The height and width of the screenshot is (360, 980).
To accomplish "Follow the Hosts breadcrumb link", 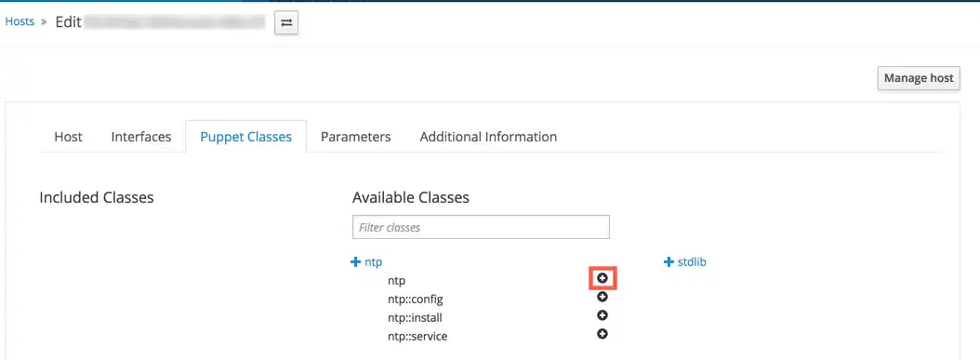I will coord(20,21).
